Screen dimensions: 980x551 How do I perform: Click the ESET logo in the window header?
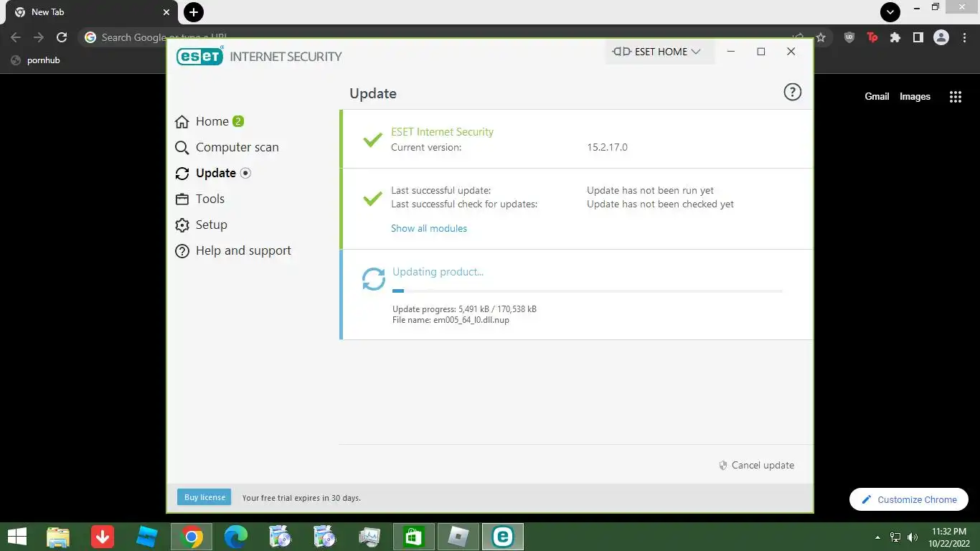[x=200, y=56]
